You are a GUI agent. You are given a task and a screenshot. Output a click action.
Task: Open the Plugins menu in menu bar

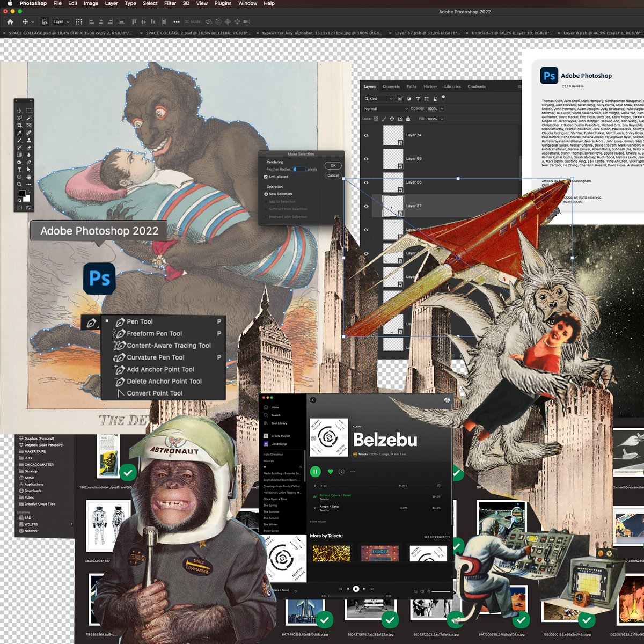coord(223,3)
